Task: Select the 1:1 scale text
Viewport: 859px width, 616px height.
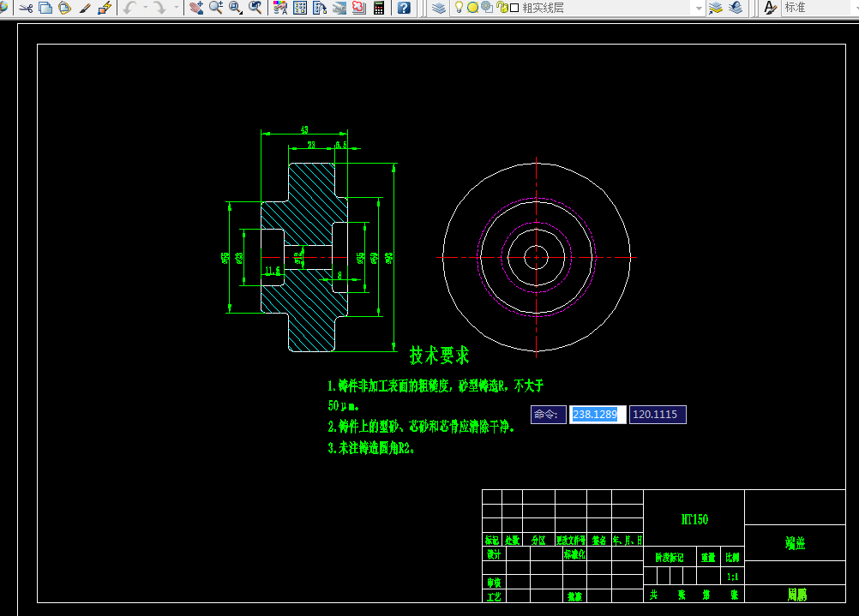Action: 732,577
